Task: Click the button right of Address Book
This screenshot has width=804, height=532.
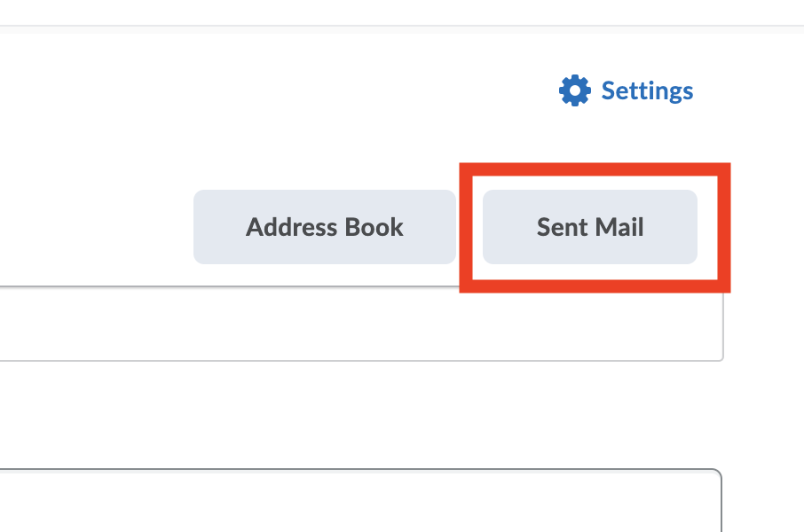Action: 590,227
